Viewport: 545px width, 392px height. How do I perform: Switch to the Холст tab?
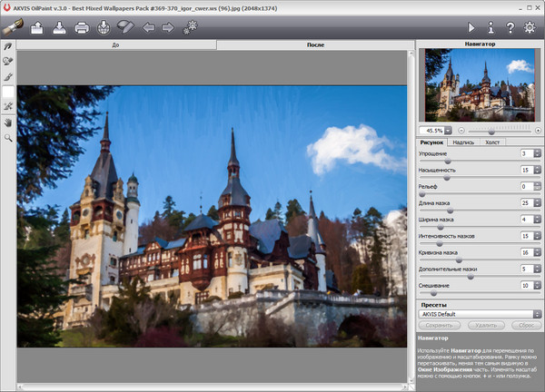coord(492,142)
